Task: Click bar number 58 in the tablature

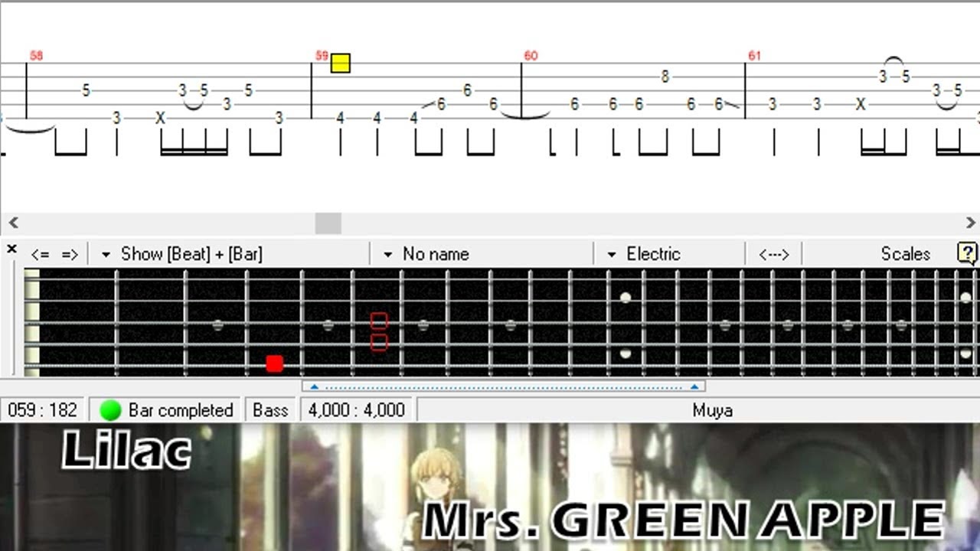Action: [x=36, y=55]
